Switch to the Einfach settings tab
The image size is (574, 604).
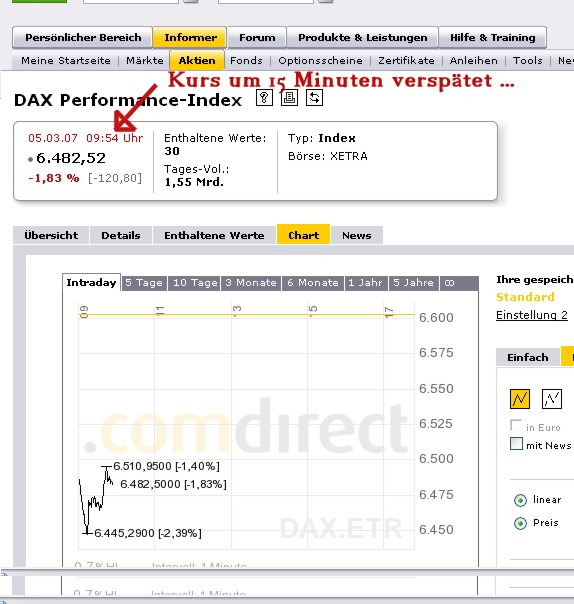click(527, 357)
